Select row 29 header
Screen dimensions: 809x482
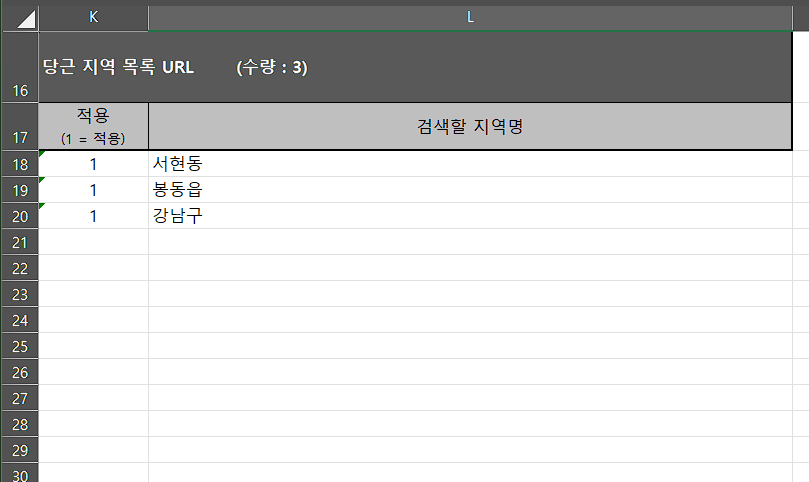(19, 450)
